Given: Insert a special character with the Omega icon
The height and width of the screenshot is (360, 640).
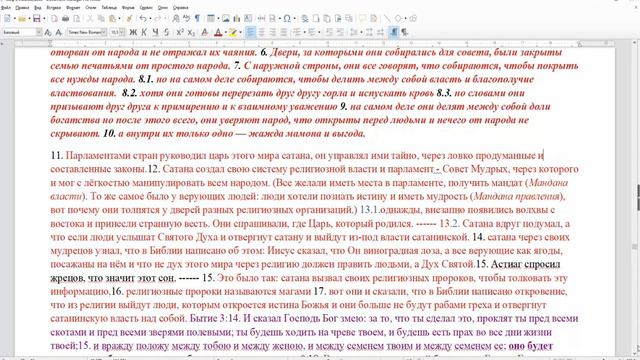Looking at the screenshot, I should coord(287,18).
